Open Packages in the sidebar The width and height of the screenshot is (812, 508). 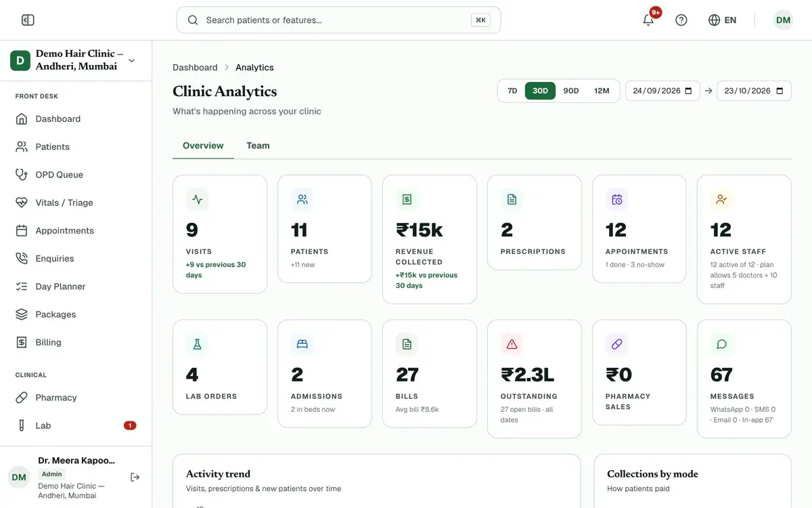(76, 314)
